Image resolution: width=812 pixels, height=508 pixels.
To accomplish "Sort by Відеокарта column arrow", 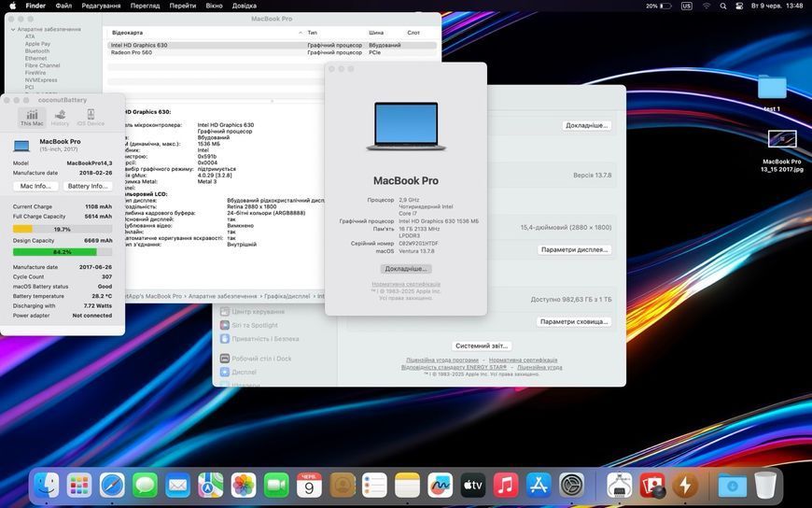I will tap(301, 33).
